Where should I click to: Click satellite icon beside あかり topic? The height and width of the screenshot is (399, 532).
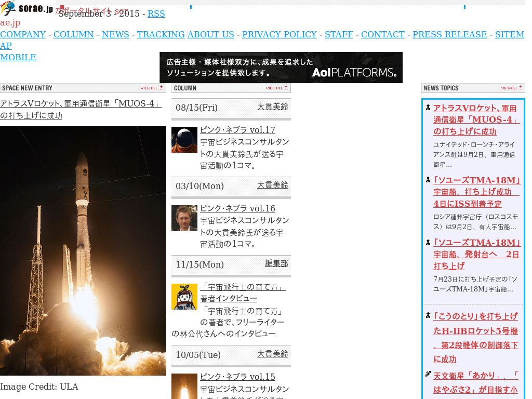428,374
